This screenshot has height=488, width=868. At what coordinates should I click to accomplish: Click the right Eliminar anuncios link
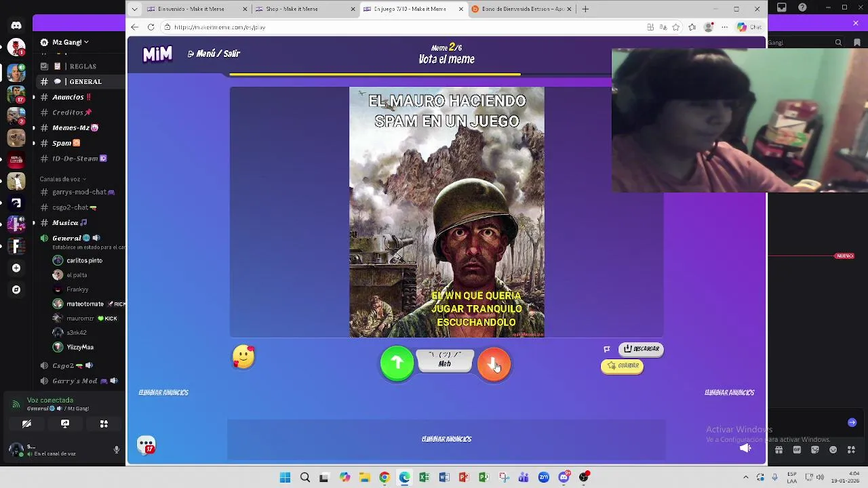click(x=730, y=392)
